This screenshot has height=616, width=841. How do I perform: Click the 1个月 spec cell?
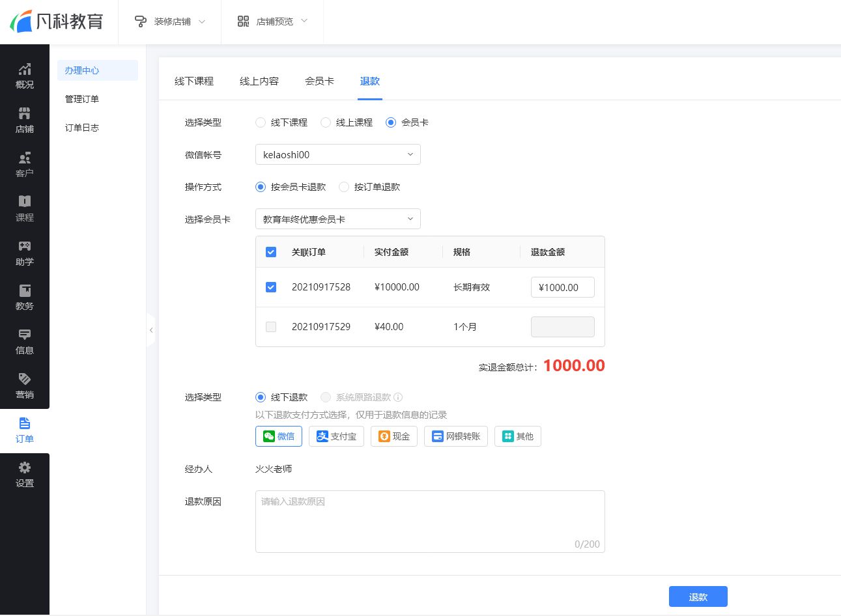coord(465,327)
